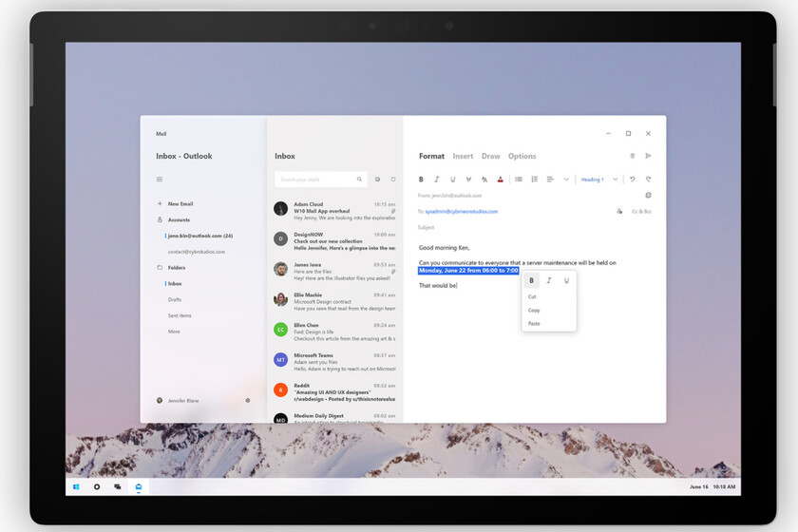Click the highlighted date text in the email
This screenshot has height=532, width=798.
point(468,271)
